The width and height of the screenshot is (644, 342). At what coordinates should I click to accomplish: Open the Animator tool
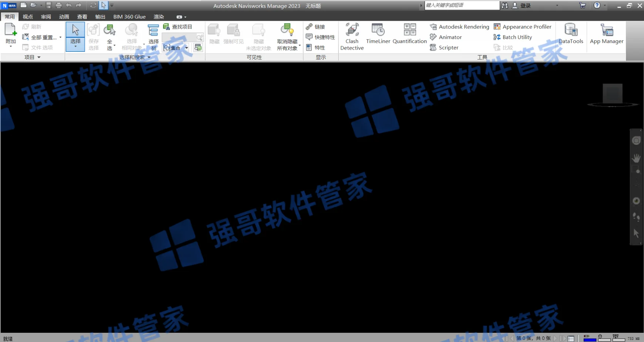pyautogui.click(x=446, y=37)
